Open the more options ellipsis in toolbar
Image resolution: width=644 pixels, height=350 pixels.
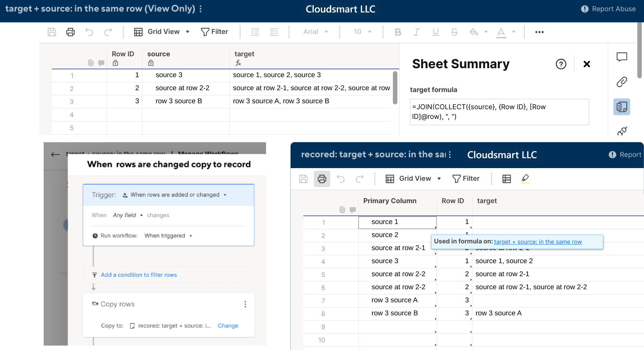pos(540,32)
